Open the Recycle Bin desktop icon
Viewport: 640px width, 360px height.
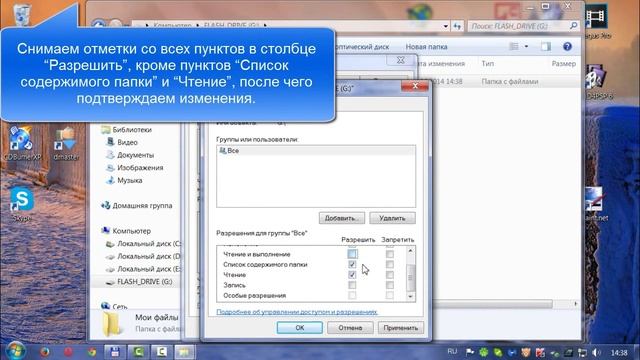[21, 14]
